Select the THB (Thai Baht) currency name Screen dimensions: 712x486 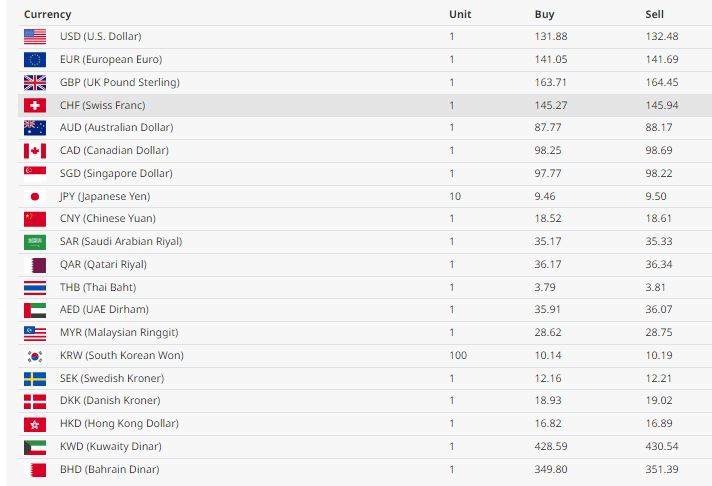click(x=98, y=288)
